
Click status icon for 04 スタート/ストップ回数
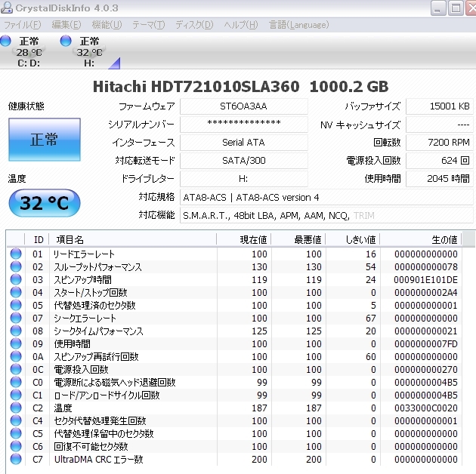coord(16,292)
